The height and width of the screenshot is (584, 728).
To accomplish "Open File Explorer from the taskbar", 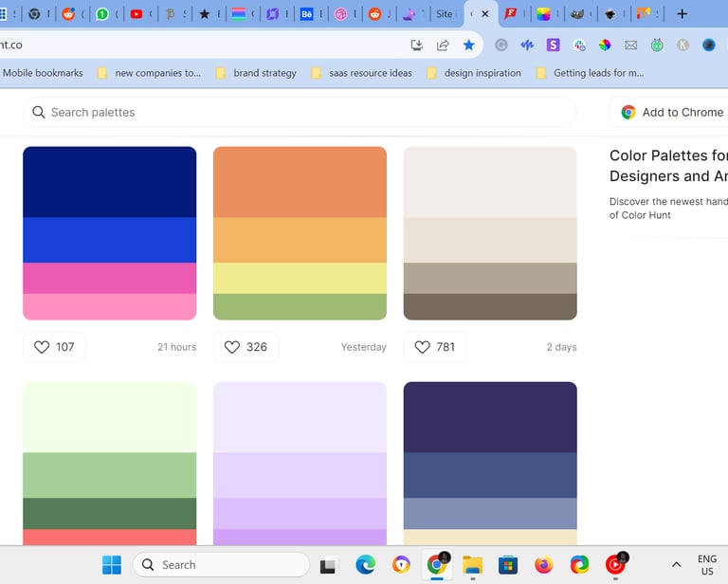I will click(473, 565).
